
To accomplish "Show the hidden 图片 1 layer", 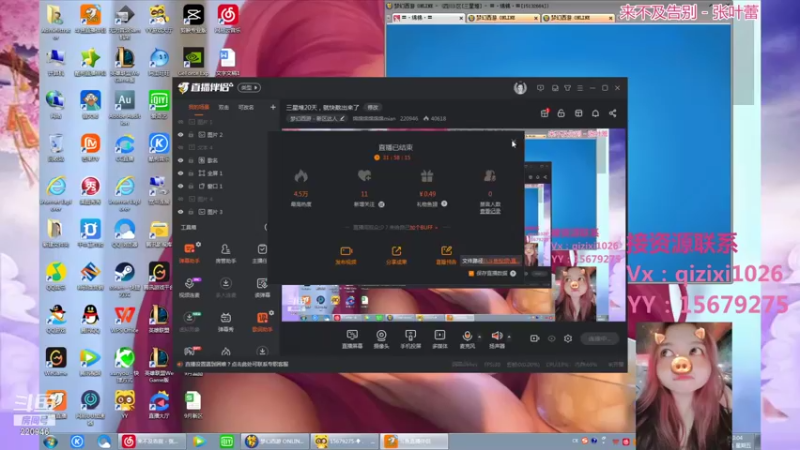I will pos(181,122).
